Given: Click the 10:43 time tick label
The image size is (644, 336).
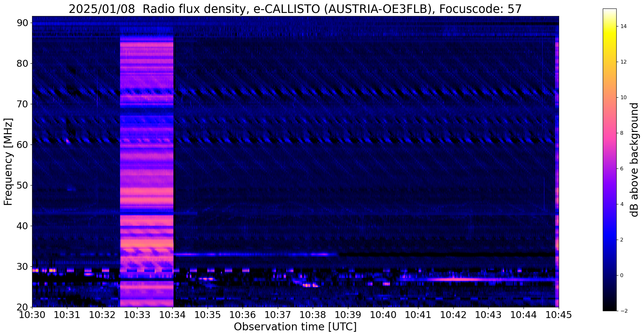Looking at the screenshot, I should [x=489, y=315].
